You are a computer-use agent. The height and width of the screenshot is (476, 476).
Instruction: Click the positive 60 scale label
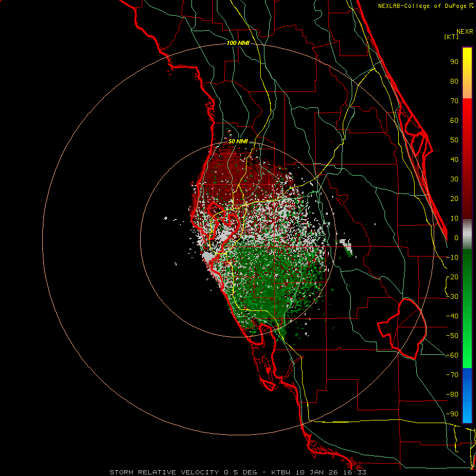point(454,121)
